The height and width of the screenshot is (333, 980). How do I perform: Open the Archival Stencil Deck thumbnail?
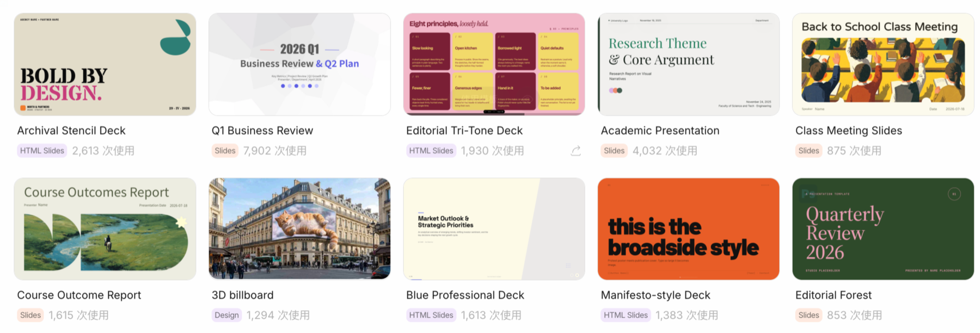click(x=105, y=64)
